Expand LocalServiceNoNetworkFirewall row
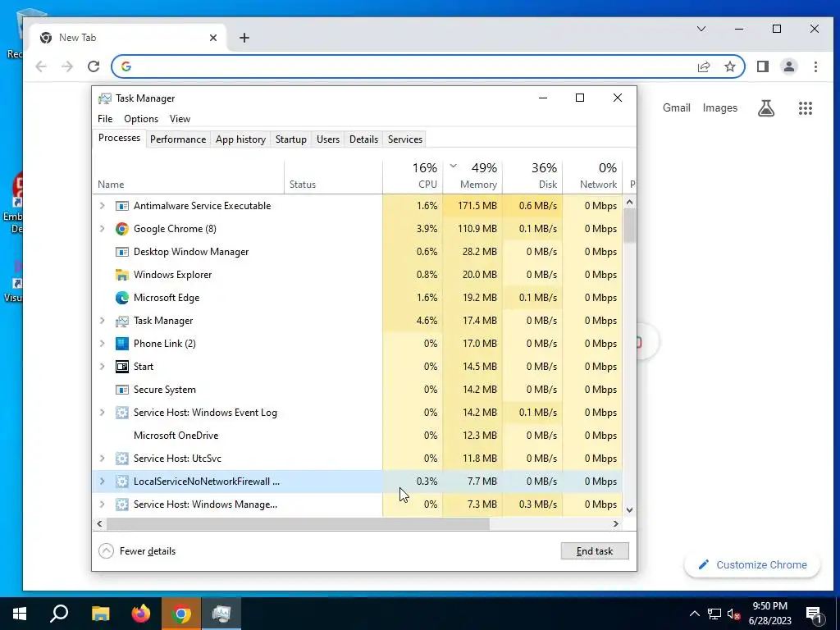840x630 pixels. tap(102, 482)
